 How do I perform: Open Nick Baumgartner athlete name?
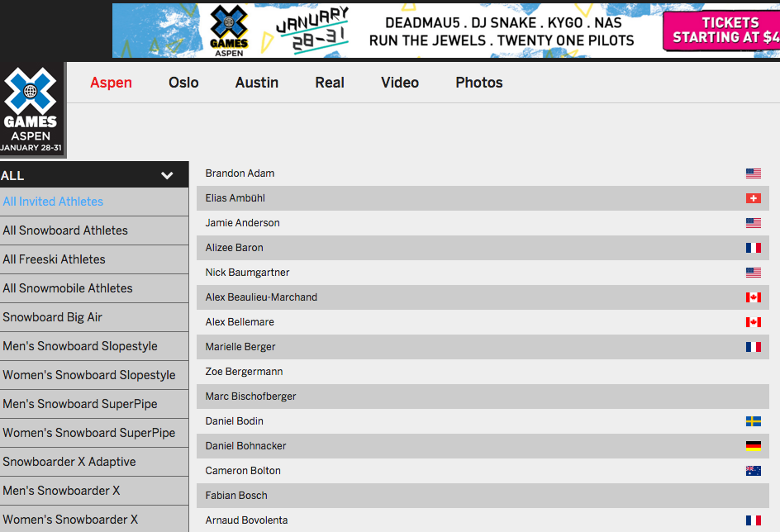(247, 273)
